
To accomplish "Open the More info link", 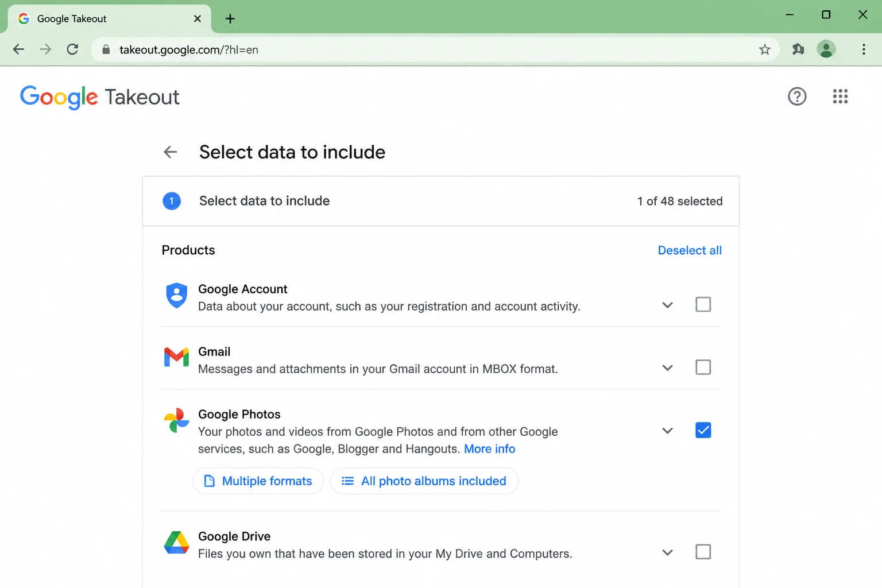I will pyautogui.click(x=489, y=449).
